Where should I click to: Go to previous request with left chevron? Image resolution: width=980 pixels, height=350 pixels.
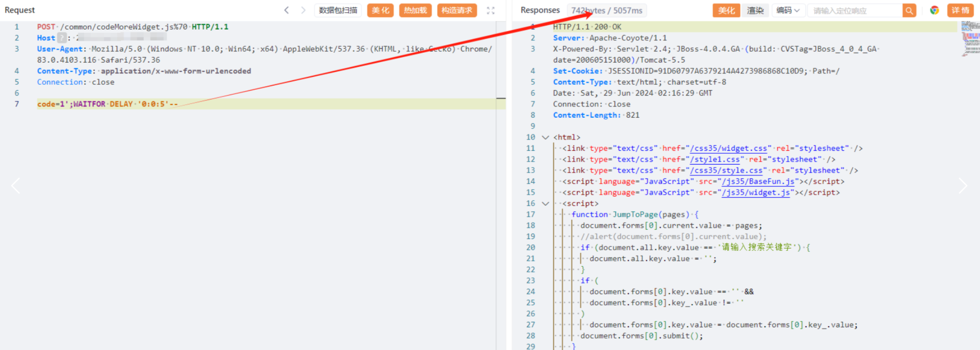tap(287, 10)
